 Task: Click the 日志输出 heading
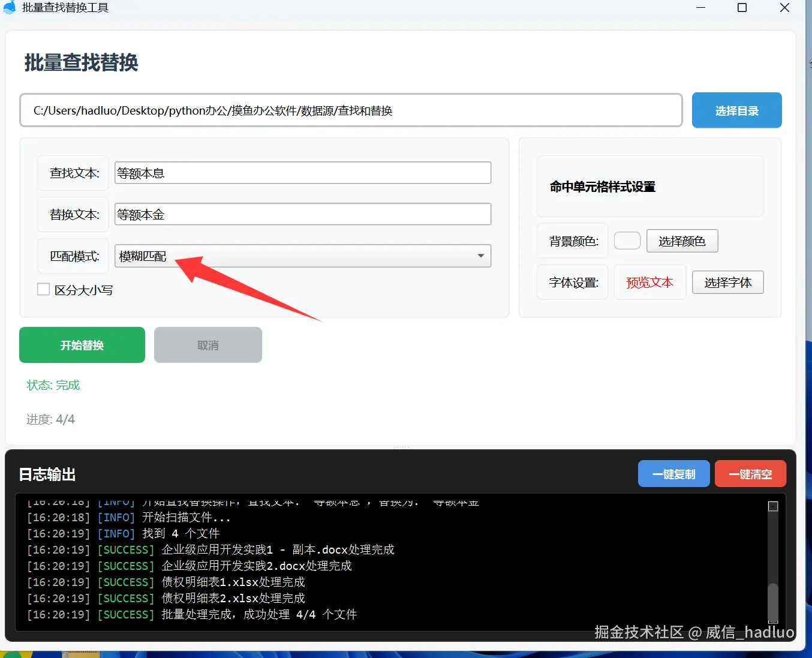click(x=47, y=474)
